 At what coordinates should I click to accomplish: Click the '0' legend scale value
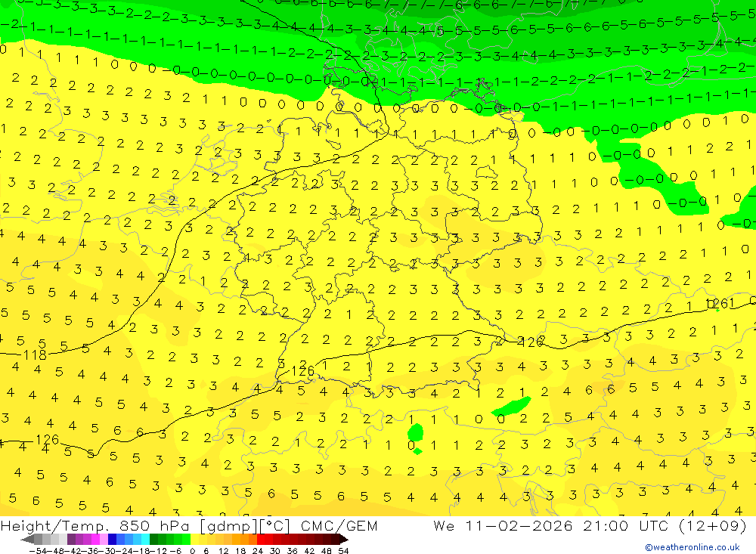click(192, 551)
